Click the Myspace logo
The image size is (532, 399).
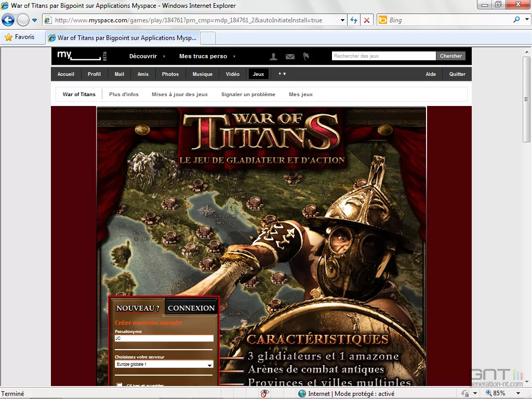coord(81,56)
